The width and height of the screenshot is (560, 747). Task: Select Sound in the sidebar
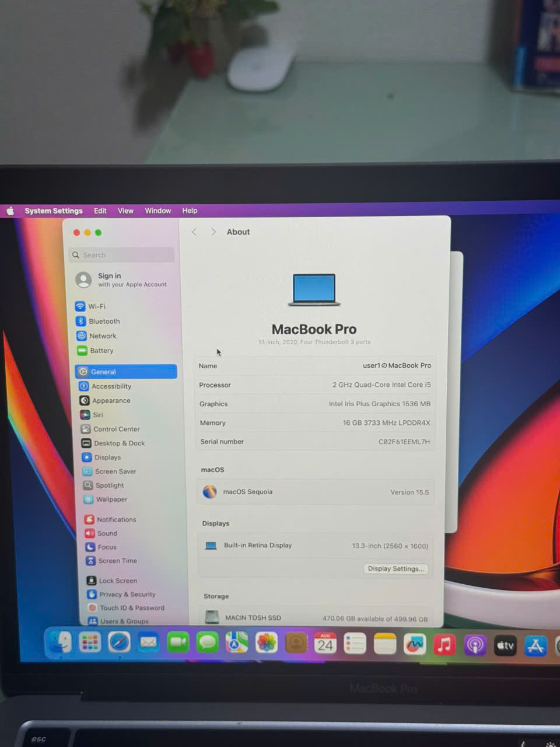point(101,533)
